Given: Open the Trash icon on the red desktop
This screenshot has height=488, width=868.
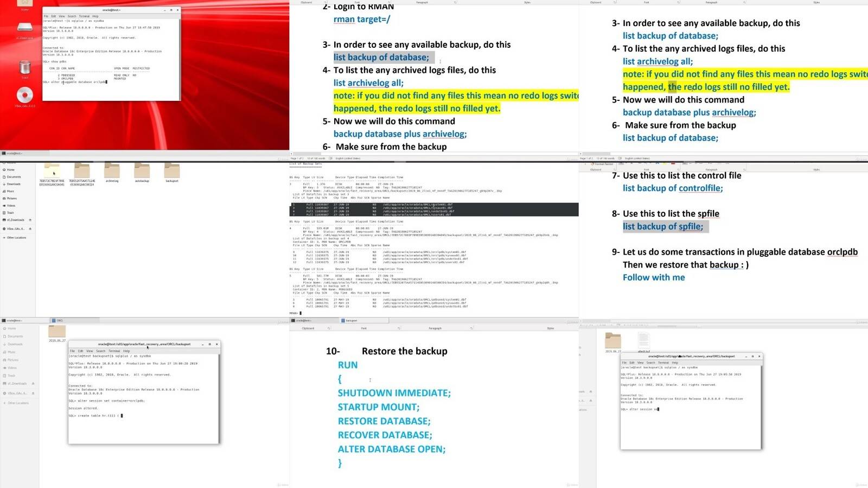Looking at the screenshot, I should coord(25,67).
